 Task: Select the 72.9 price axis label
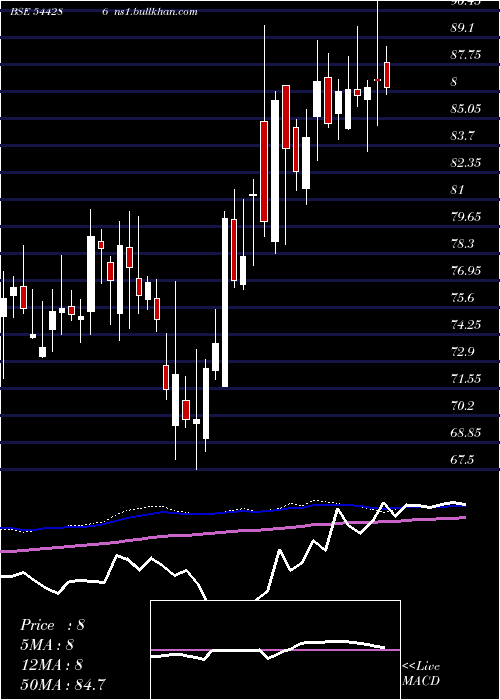point(463,352)
